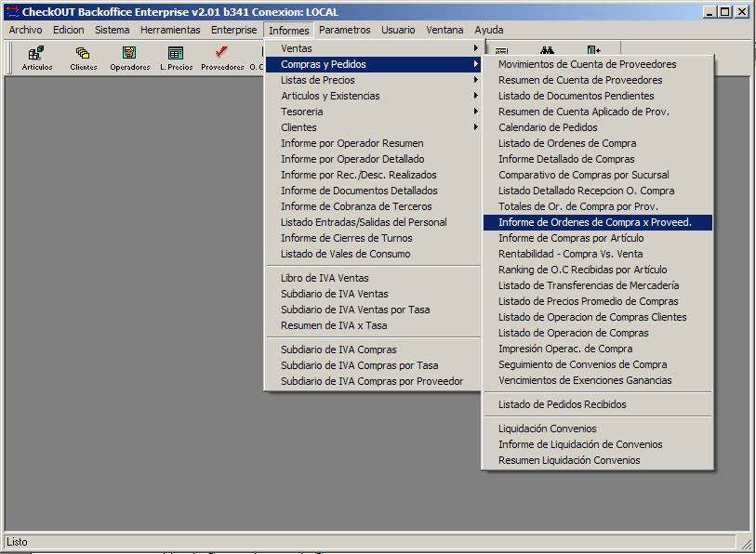This screenshot has height=554, width=756.
Task: Choose Subdiario de IVA Ventas por Tasa
Action: point(373,310)
